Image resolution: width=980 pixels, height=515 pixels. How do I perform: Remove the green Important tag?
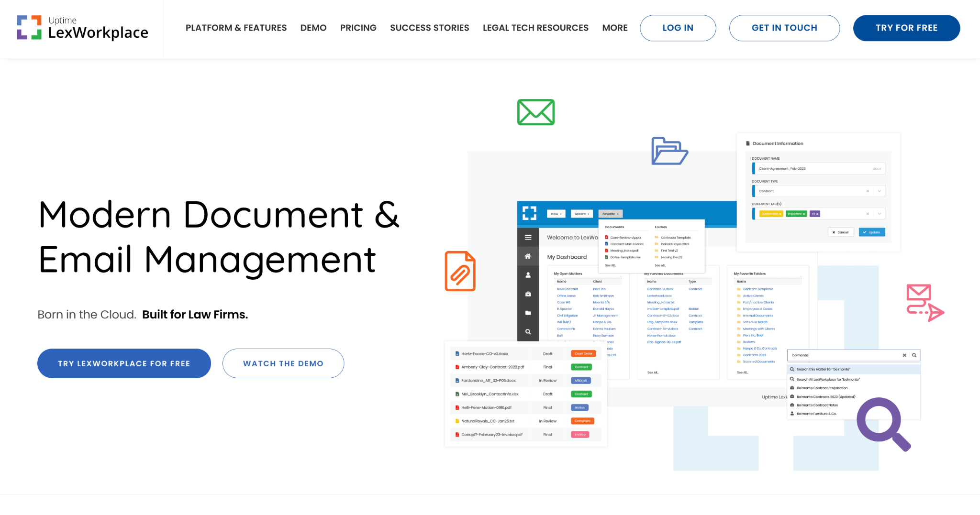(804, 214)
